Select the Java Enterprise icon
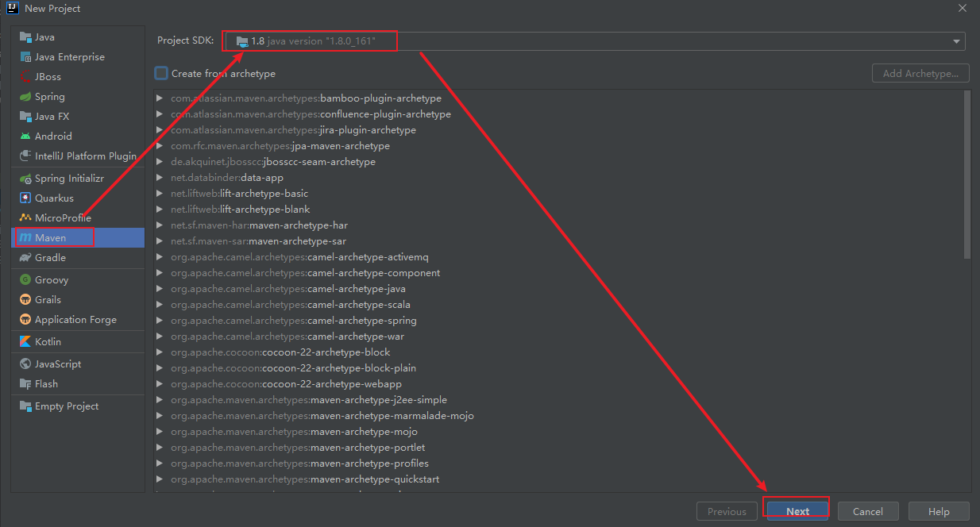Image resolution: width=980 pixels, height=527 pixels. click(25, 57)
